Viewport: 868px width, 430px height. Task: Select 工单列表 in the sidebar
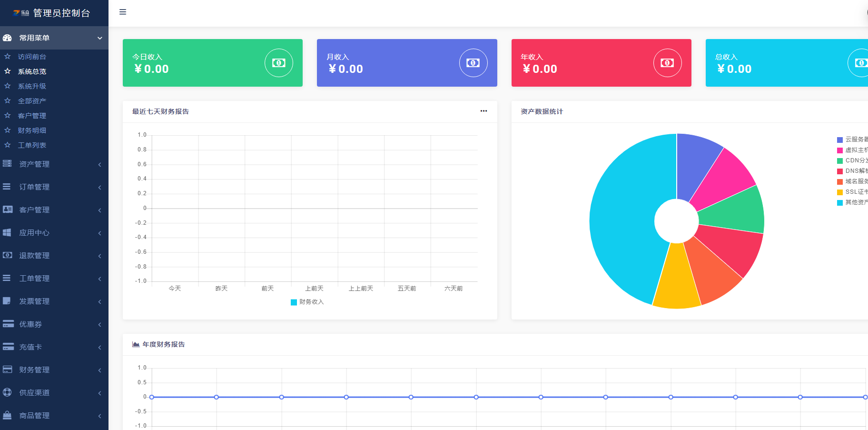coord(32,145)
